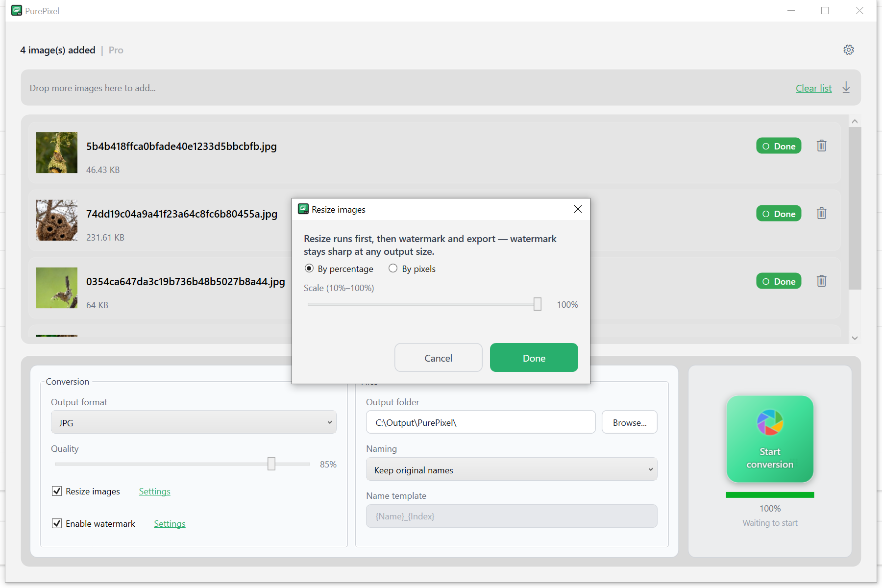This screenshot has height=588, width=882.
Task: Click the green conversion progress bar
Action: 770,495
